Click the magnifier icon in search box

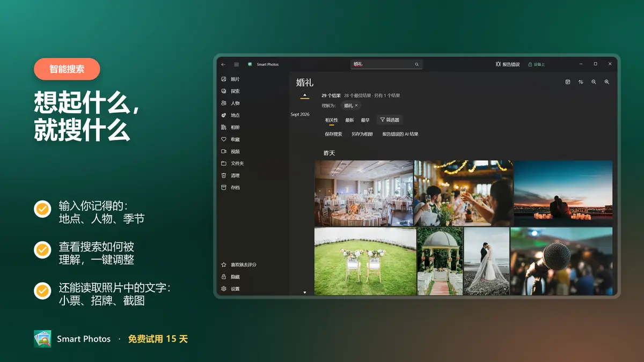tap(416, 64)
